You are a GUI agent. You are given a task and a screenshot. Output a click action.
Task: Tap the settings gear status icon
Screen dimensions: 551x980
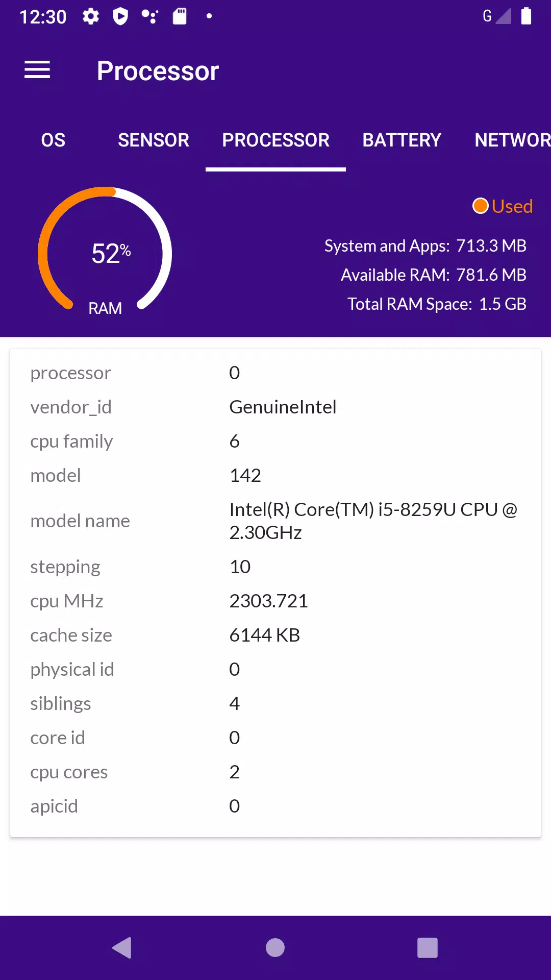(x=91, y=16)
